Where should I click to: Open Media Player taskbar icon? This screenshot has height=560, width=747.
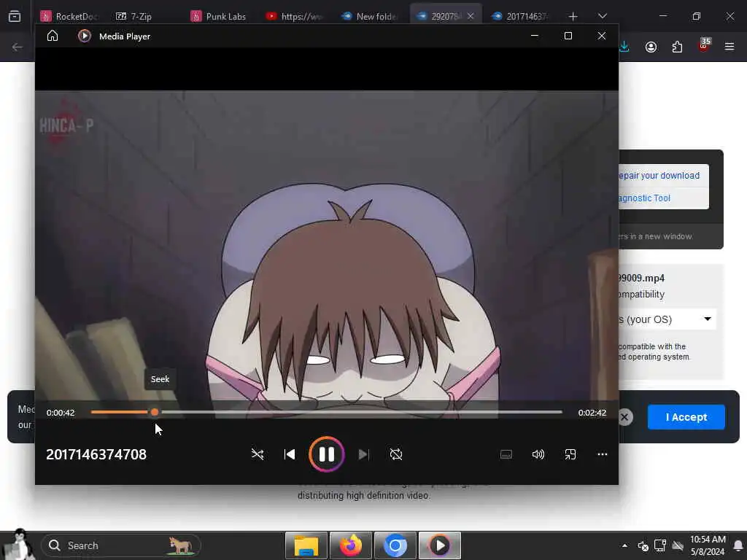click(440, 545)
